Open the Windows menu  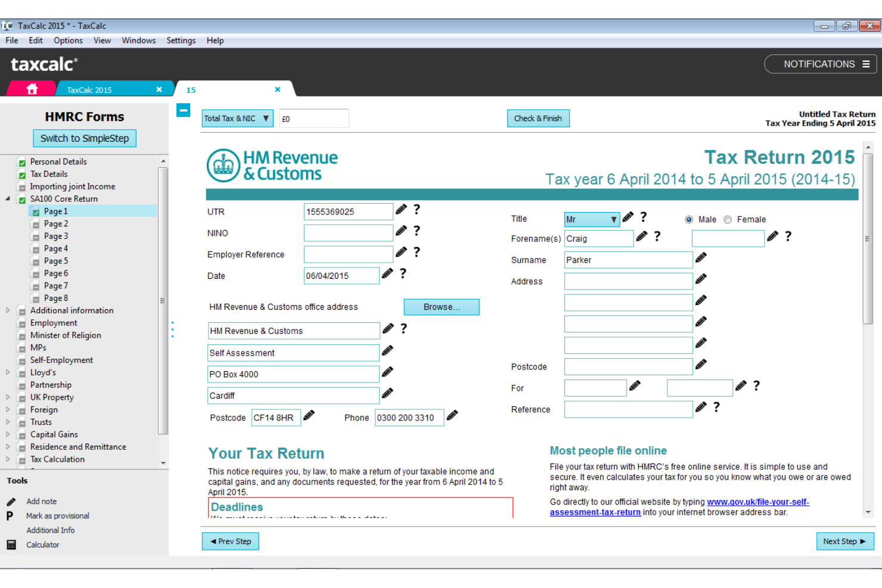pos(138,41)
